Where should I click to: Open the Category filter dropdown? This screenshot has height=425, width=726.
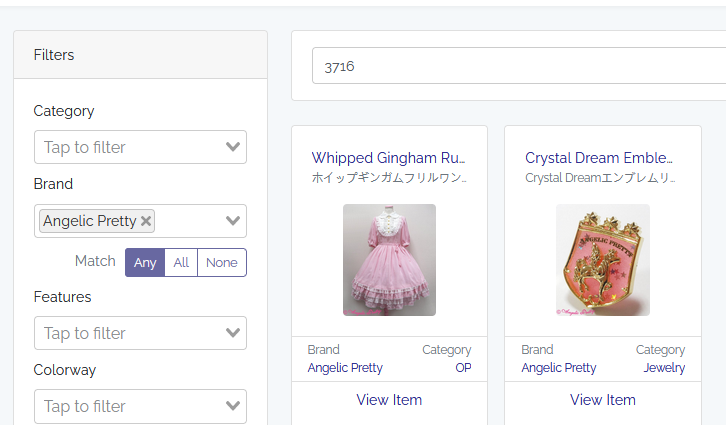click(x=140, y=147)
